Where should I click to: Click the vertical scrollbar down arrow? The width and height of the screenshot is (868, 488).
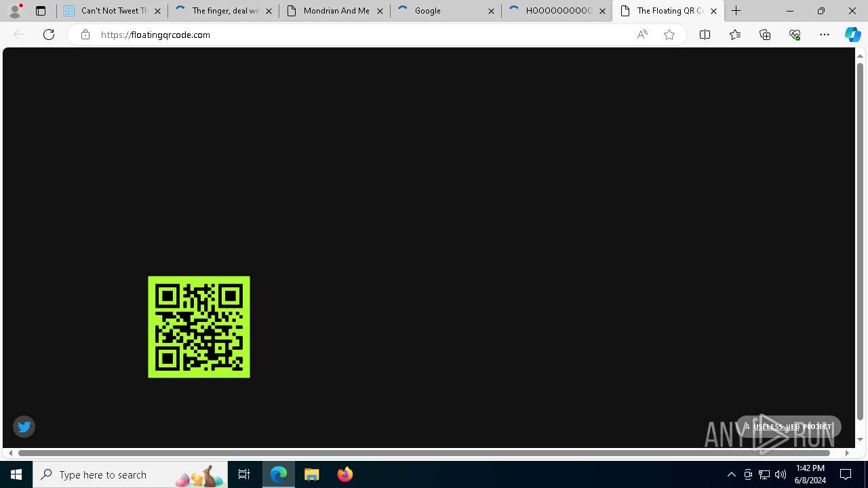pyautogui.click(x=860, y=440)
